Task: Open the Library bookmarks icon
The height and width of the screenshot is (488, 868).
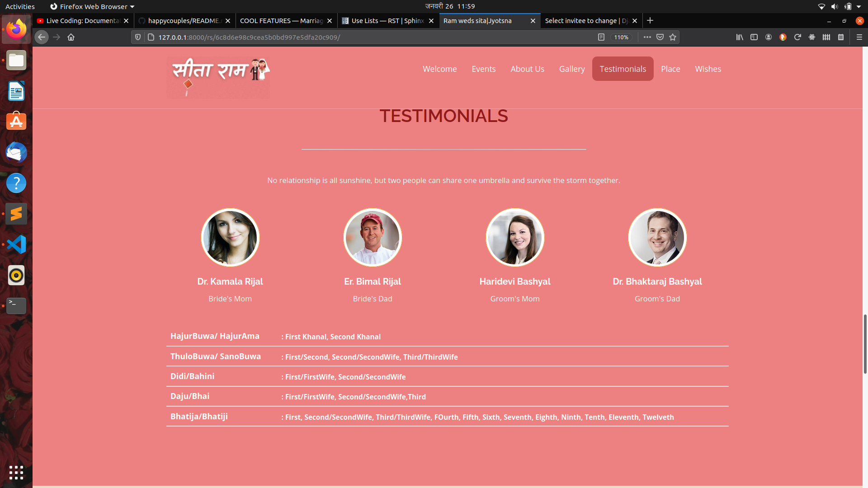Action: click(x=740, y=38)
